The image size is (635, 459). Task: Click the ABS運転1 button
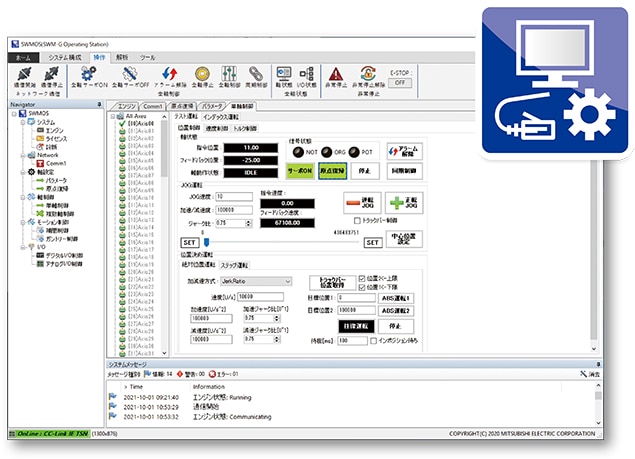pos(396,298)
